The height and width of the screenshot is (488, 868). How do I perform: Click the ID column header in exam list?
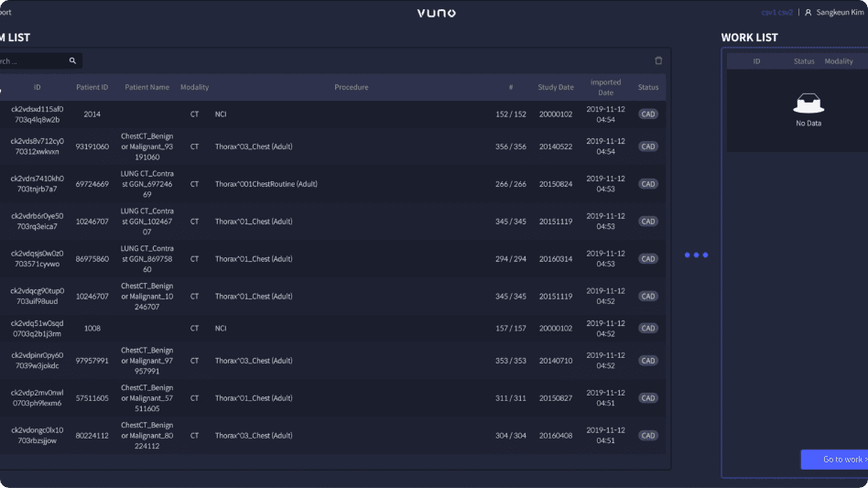[38, 87]
